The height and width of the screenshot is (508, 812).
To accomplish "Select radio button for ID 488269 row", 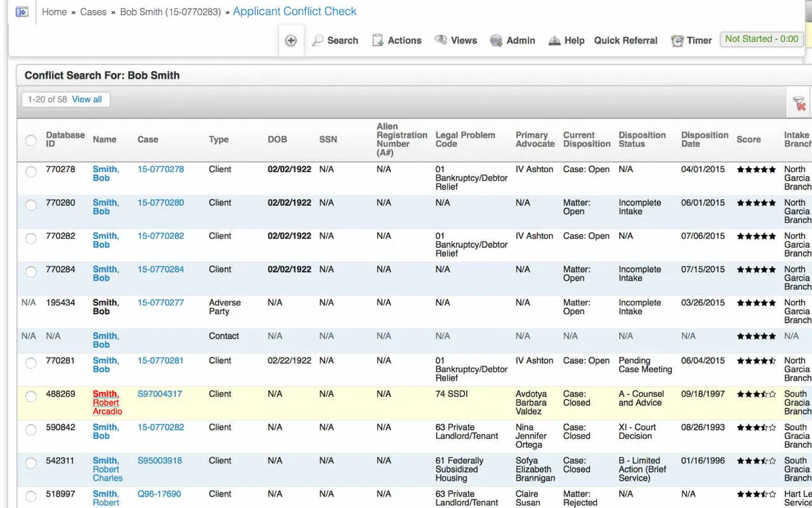I will point(30,396).
